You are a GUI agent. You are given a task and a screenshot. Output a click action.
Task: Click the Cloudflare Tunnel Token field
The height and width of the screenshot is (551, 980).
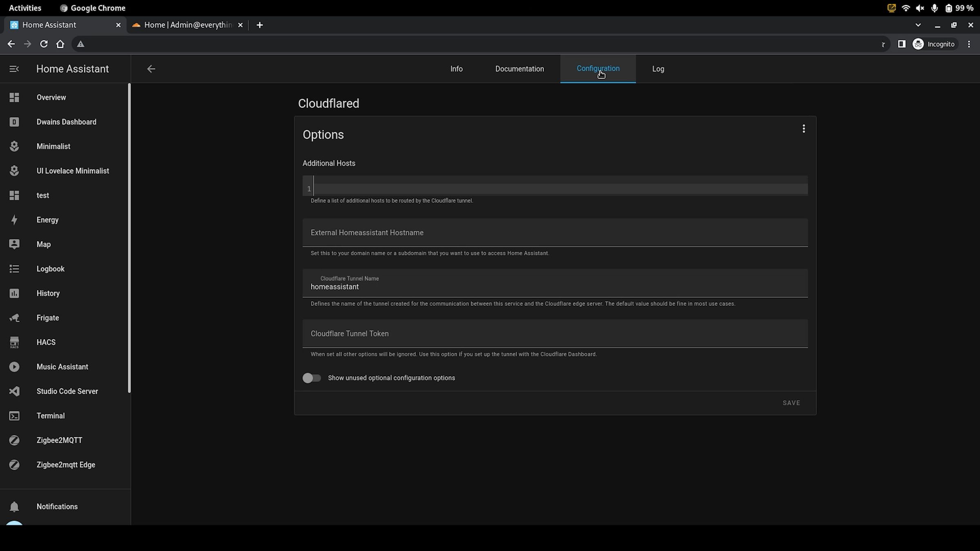coord(555,333)
